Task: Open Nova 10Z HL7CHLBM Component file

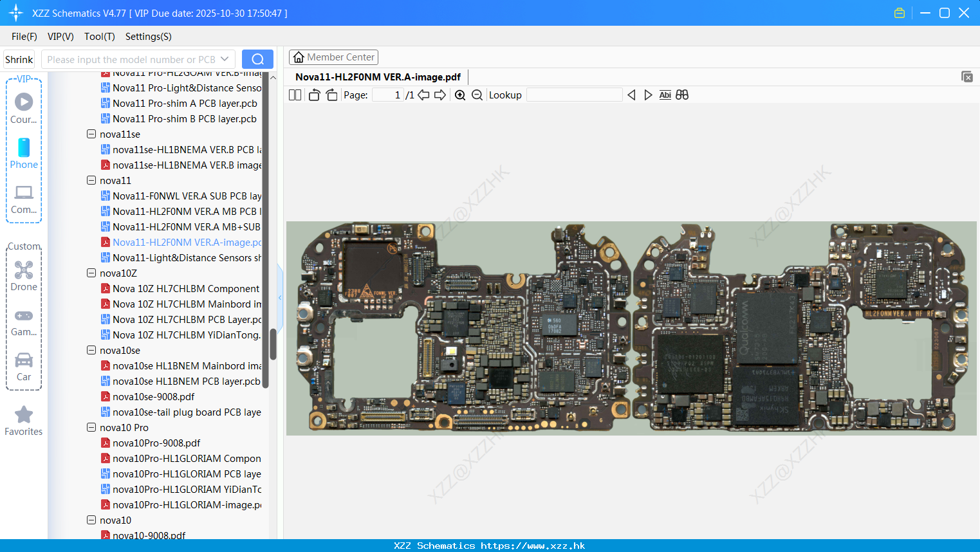Action: pyautogui.click(x=181, y=288)
